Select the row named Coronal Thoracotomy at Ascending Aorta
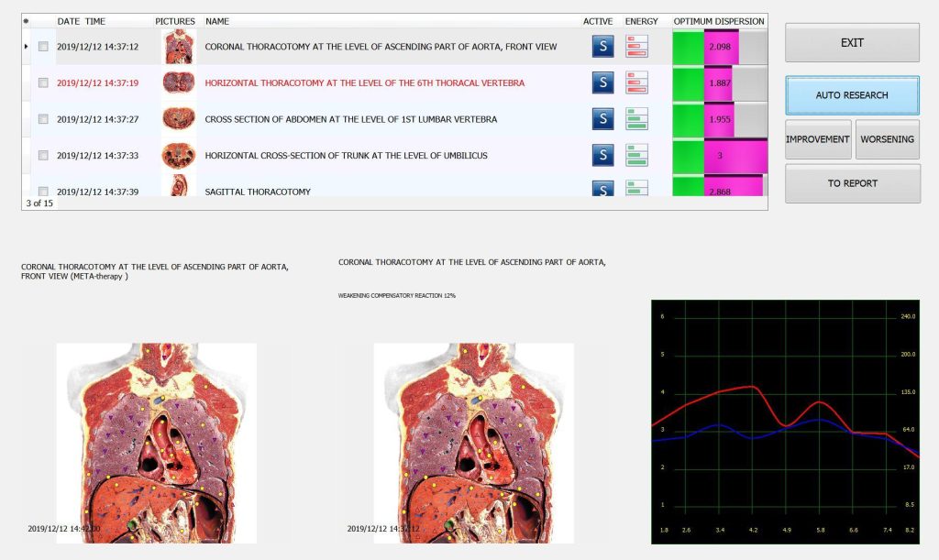 [x=381, y=47]
